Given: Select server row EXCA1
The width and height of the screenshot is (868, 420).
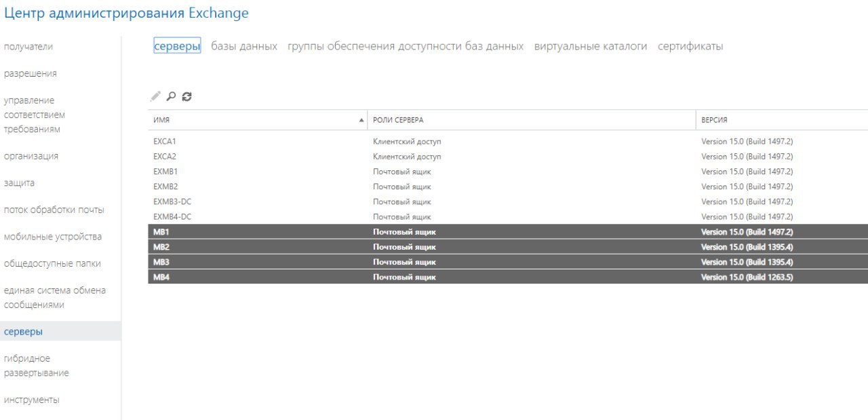Looking at the screenshot, I should pyautogui.click(x=508, y=142).
